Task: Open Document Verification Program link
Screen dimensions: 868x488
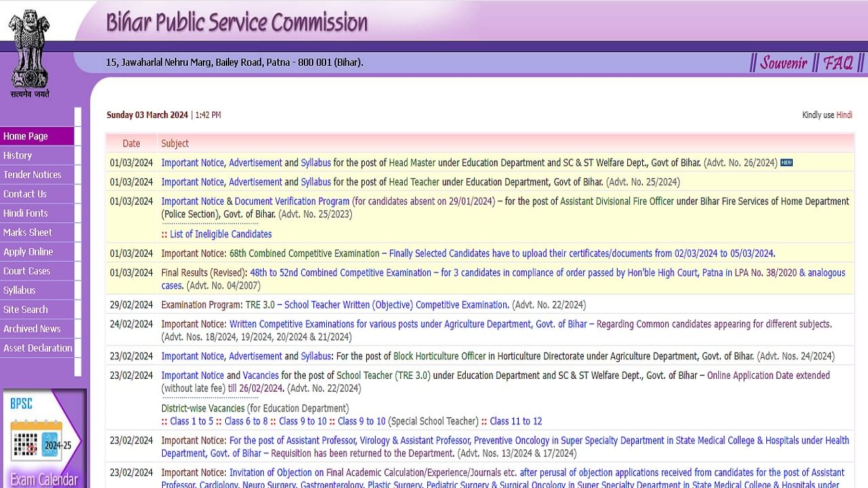Action: pos(292,201)
